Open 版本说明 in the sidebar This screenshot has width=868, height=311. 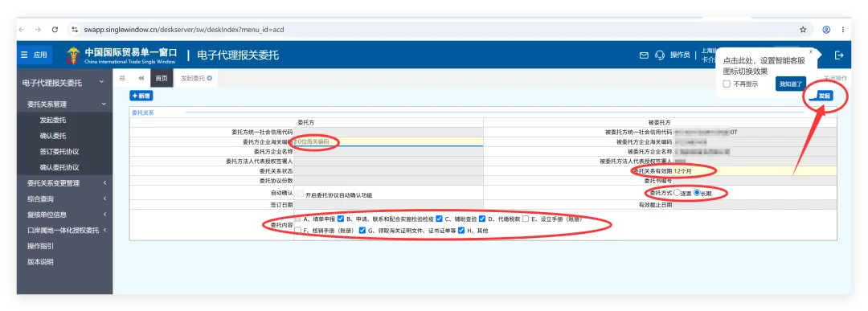pyautogui.click(x=41, y=262)
